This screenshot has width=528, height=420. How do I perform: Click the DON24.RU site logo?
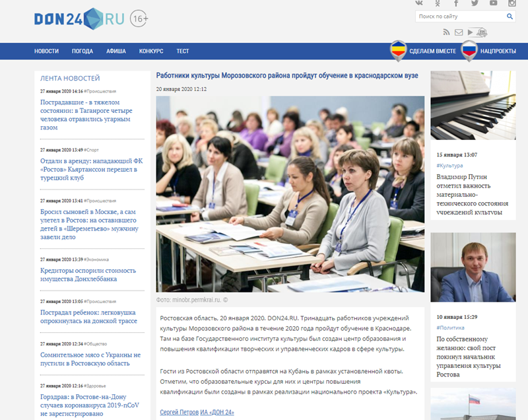pos(79,19)
